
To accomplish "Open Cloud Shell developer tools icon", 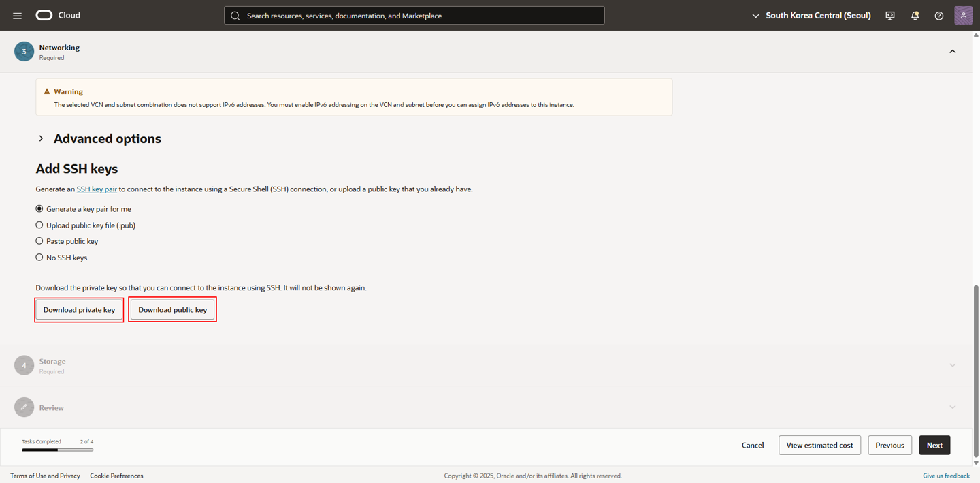I will pos(889,16).
